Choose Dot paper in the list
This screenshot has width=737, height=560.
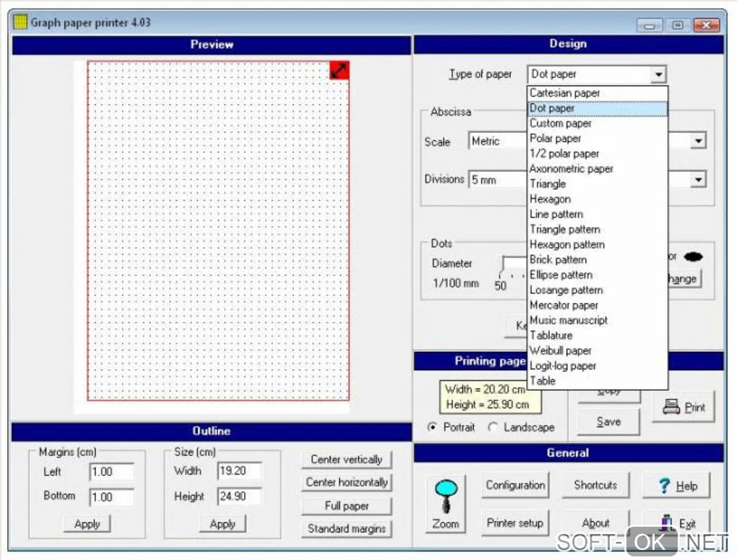pos(598,108)
